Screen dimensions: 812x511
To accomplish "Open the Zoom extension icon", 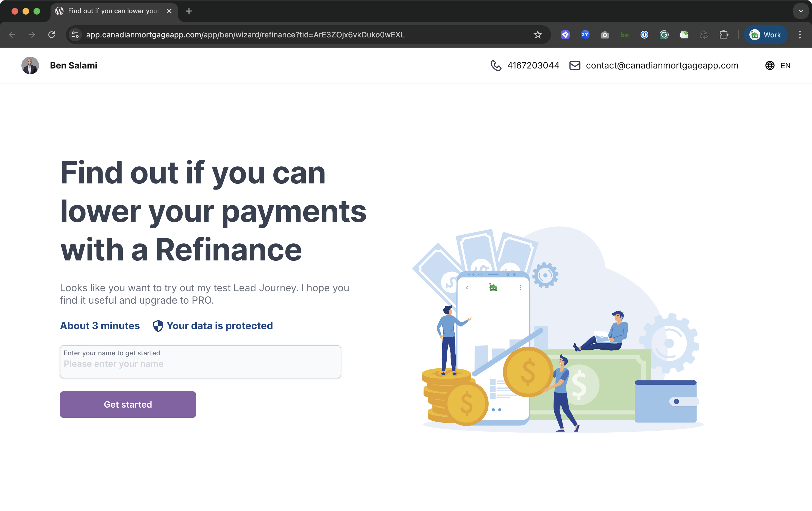I will click(x=585, y=35).
